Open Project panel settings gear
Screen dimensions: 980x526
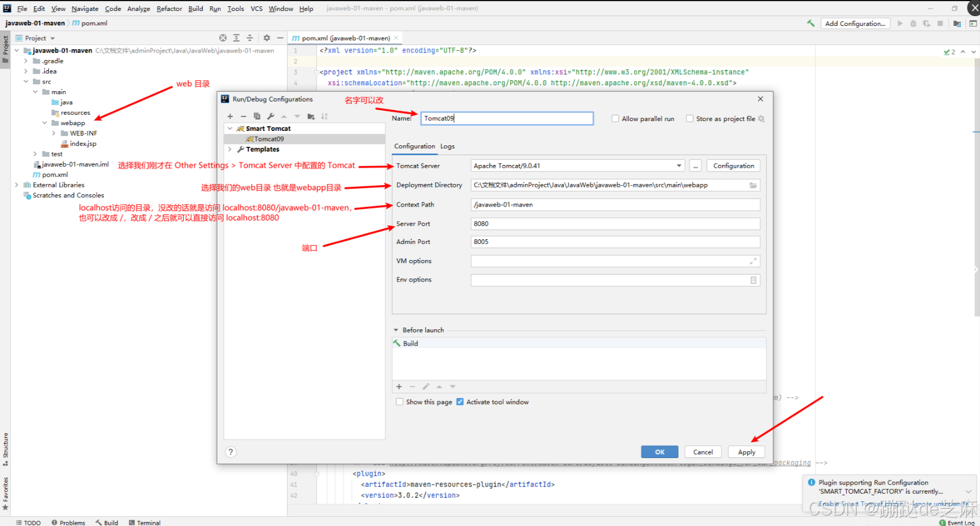[x=266, y=38]
